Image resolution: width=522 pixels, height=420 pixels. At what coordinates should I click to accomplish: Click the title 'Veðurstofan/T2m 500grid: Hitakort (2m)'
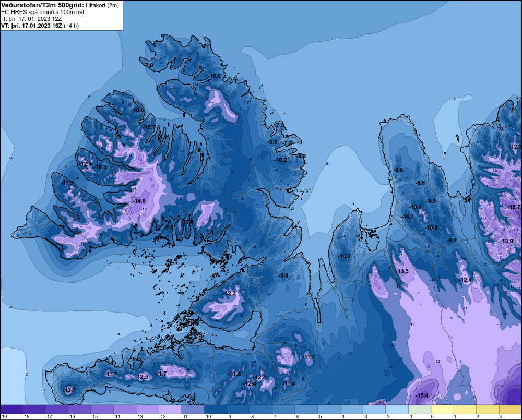(60, 5)
